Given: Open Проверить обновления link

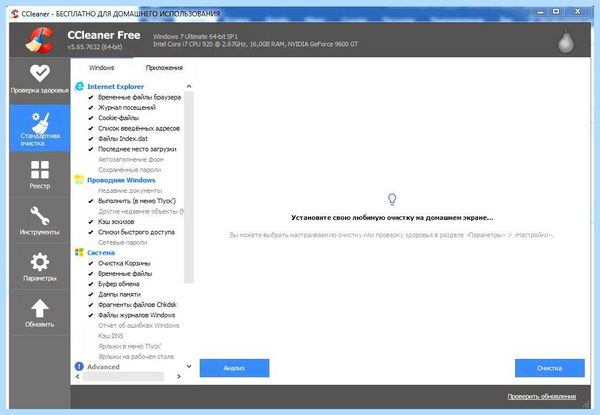Looking at the screenshot, I should coord(541,396).
